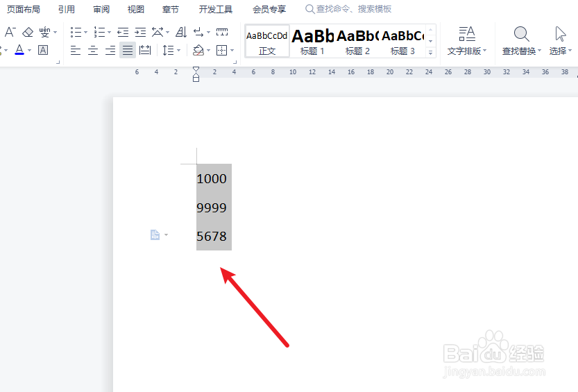578x392 pixels.
Task: Apply bullet list formatting
Action: 76,32
